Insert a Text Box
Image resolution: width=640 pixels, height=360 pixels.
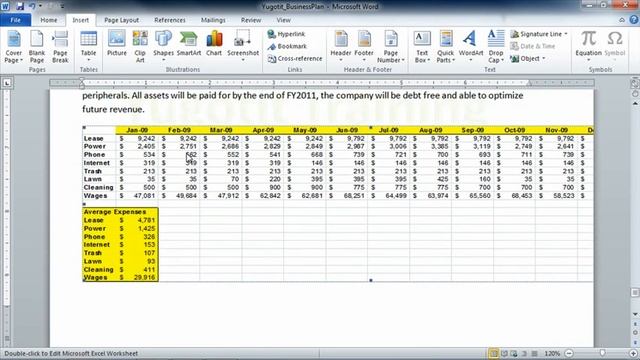(422, 47)
